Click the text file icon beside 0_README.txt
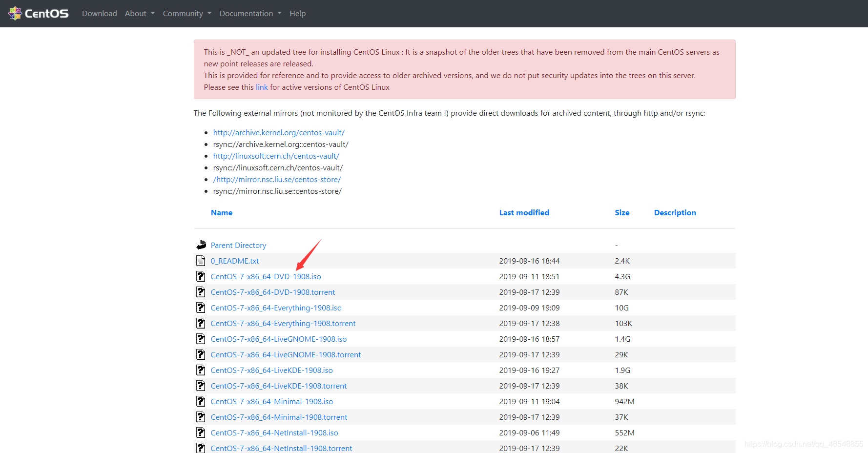The height and width of the screenshot is (453, 868). click(201, 261)
